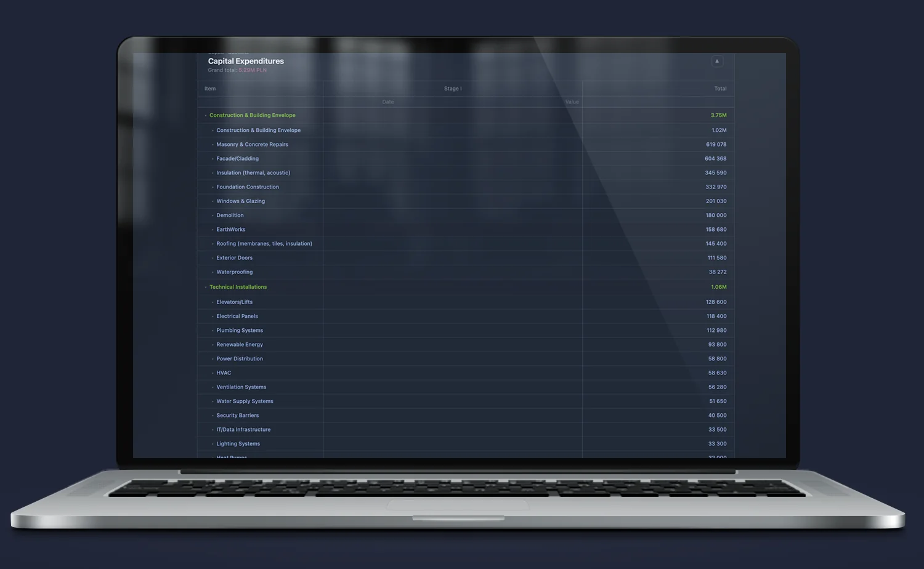Click the 56 280 total value

pyautogui.click(x=718, y=387)
